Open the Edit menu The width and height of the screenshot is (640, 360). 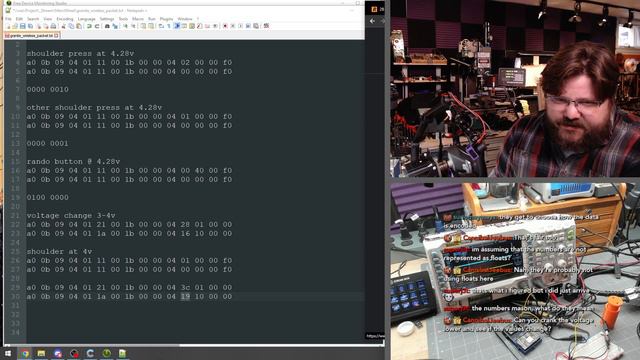(19, 19)
